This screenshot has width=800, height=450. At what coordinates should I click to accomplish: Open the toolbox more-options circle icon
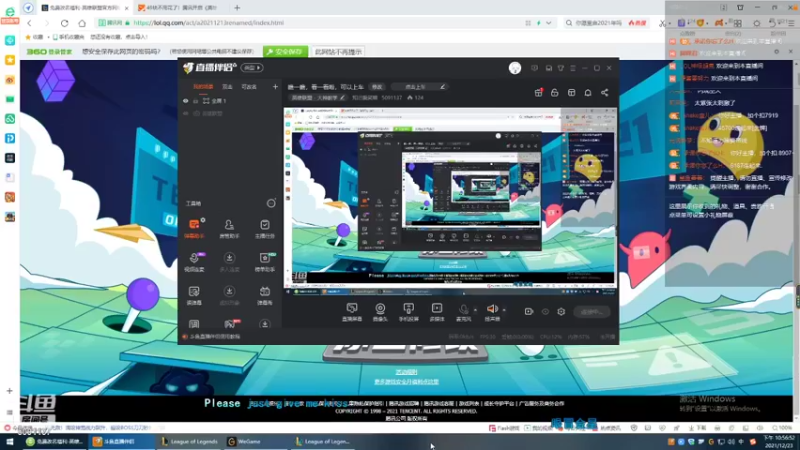point(271,203)
